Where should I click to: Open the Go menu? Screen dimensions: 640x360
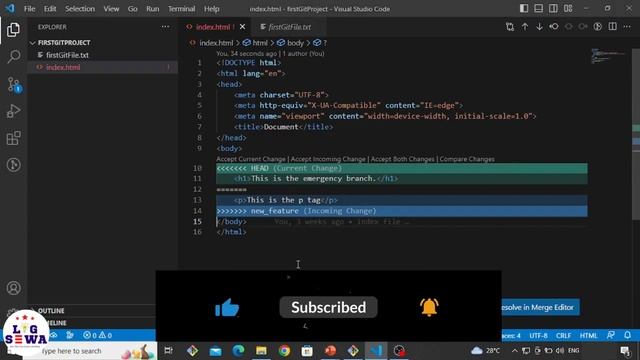pyautogui.click(x=133, y=9)
